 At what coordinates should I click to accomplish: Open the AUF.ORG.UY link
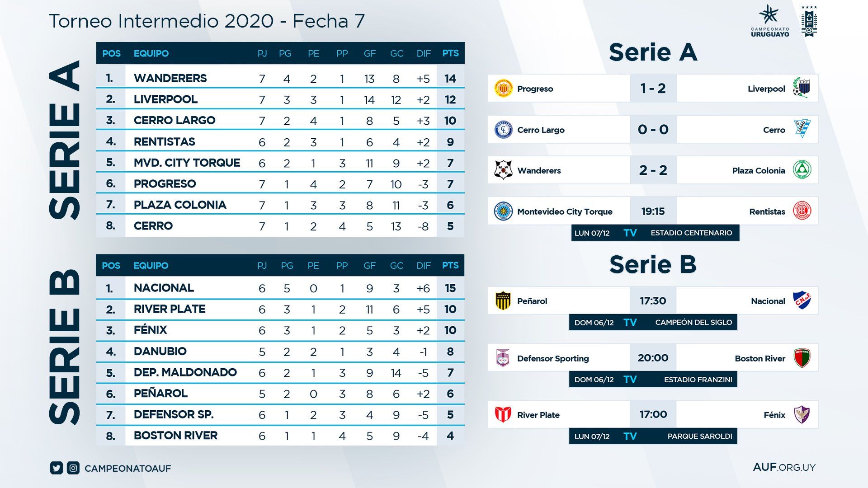[x=784, y=467]
